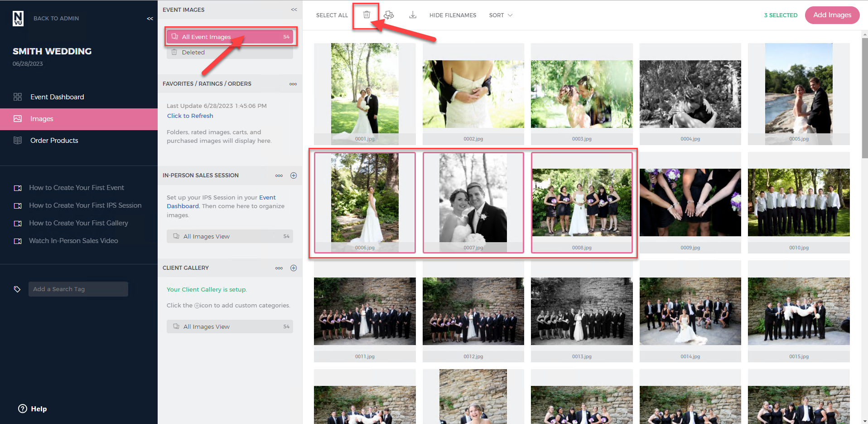Image resolution: width=868 pixels, height=424 pixels.
Task: Click the gallery vertical scrollbar thumb
Action: click(865, 97)
